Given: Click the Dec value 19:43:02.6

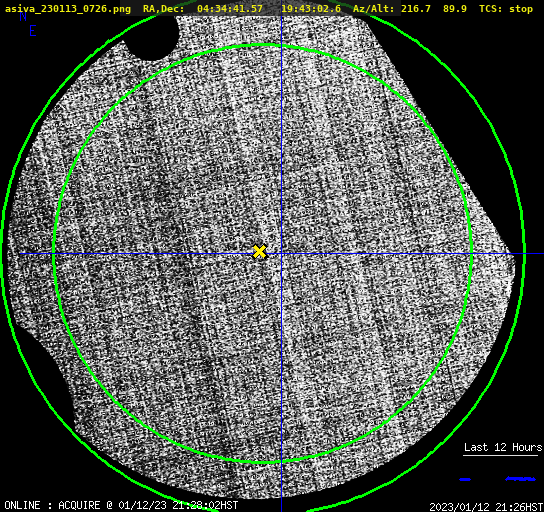Looking at the screenshot, I should tap(311, 8).
